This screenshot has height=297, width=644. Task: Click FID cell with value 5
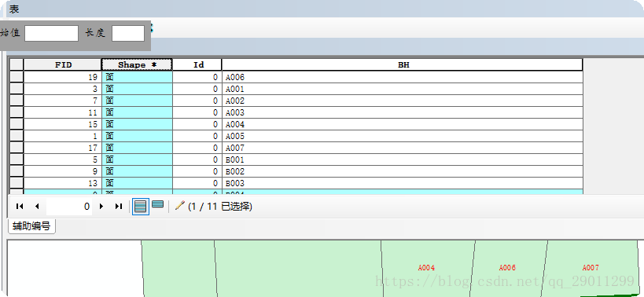pyautogui.click(x=63, y=159)
